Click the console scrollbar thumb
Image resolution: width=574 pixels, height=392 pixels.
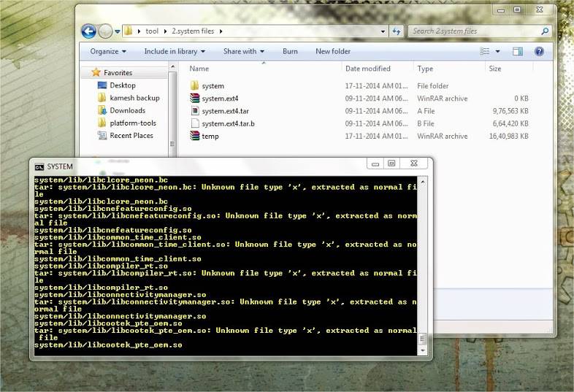(x=422, y=339)
